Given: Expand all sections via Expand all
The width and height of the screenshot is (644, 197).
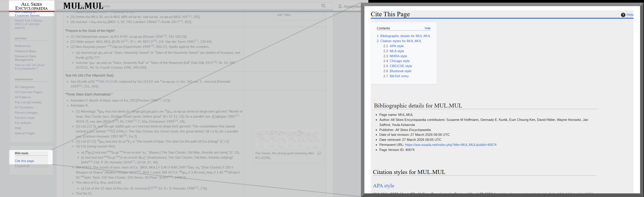Looking at the screenshot, I should click(x=22, y=166).
